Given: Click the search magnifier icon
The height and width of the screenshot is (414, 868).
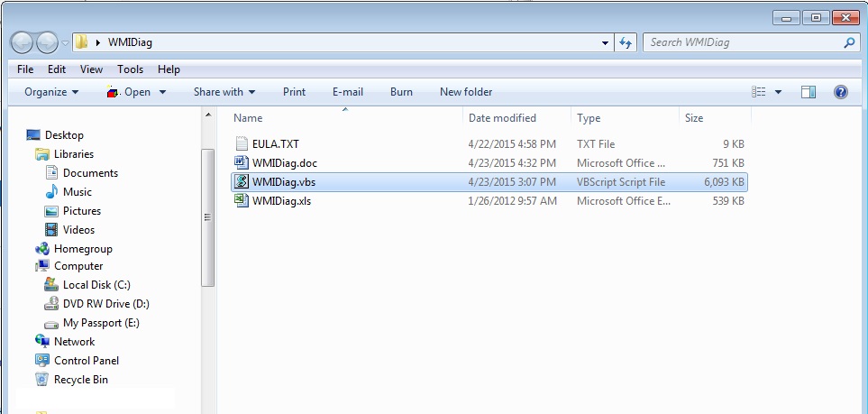Looking at the screenshot, I should pyautogui.click(x=849, y=42).
